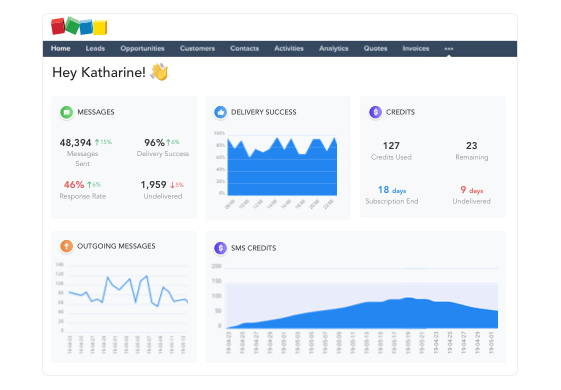This screenshot has height=390, width=561.
Task: Click the MESSAGES card title
Action: [96, 112]
